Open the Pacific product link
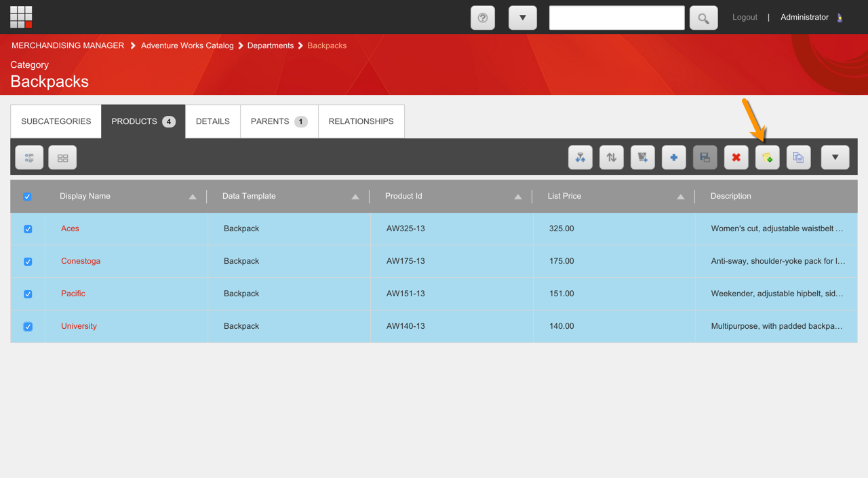868x478 pixels. click(73, 294)
